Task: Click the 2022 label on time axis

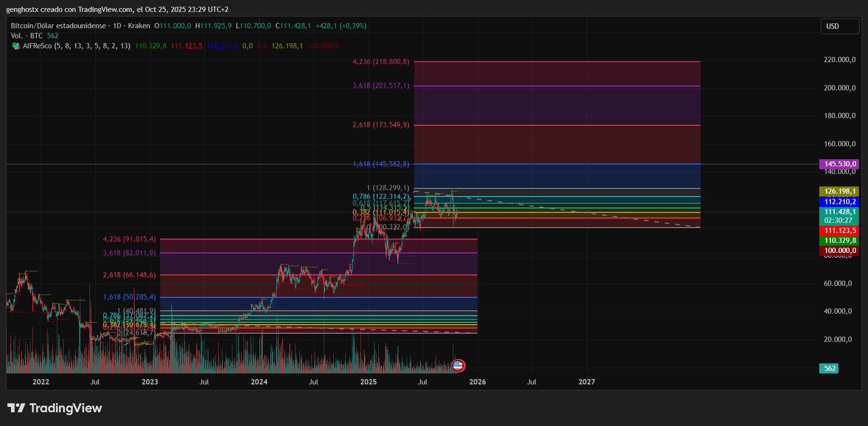Action: [41, 382]
